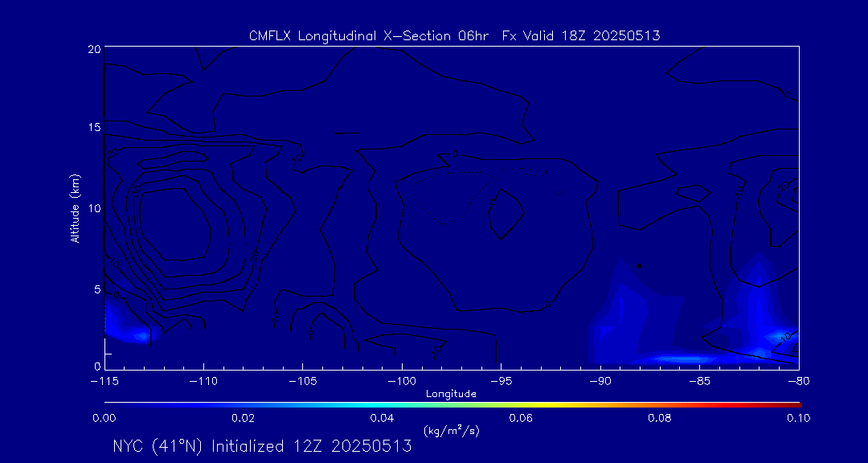
Task: Click the 5 km altitude tick label
Action: point(96,289)
